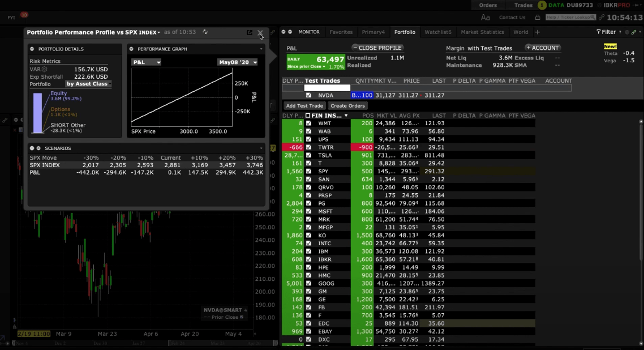The image size is (644, 350).
Task: Open the red FYI notification badge
Action: (24, 15)
